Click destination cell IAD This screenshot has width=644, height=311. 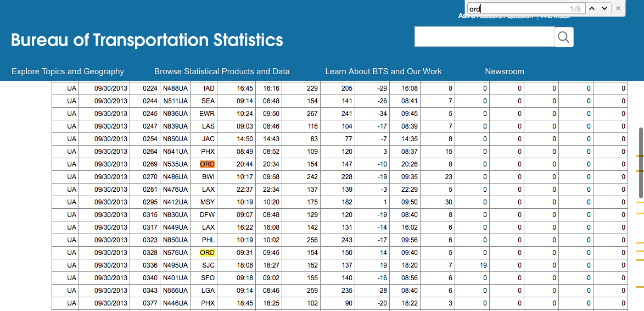coord(209,88)
